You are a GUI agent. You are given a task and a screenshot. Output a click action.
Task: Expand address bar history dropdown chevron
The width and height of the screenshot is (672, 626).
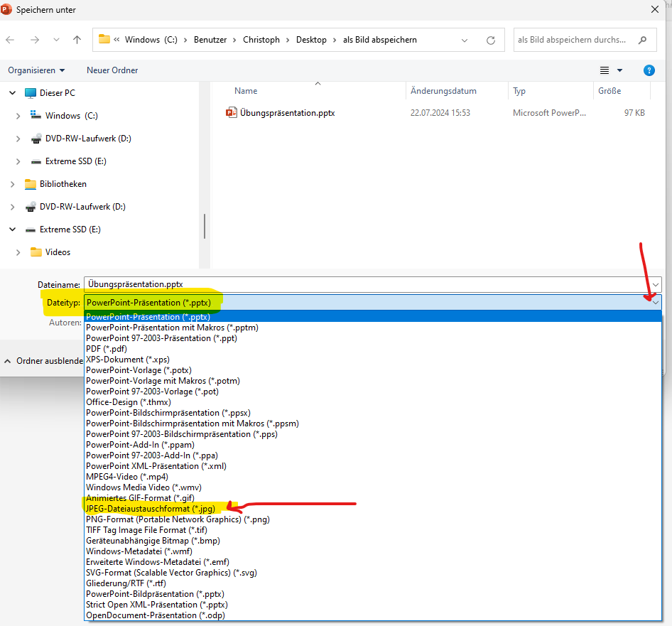(x=465, y=41)
